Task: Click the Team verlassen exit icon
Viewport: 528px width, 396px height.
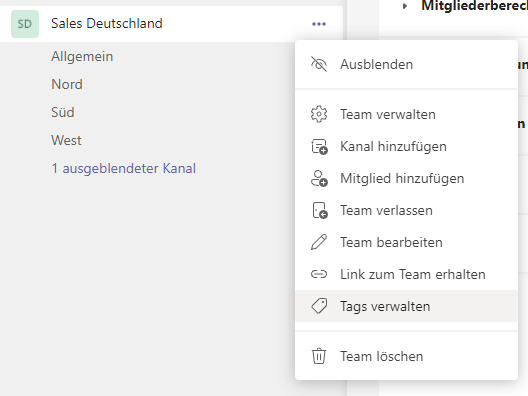Action: [320, 210]
